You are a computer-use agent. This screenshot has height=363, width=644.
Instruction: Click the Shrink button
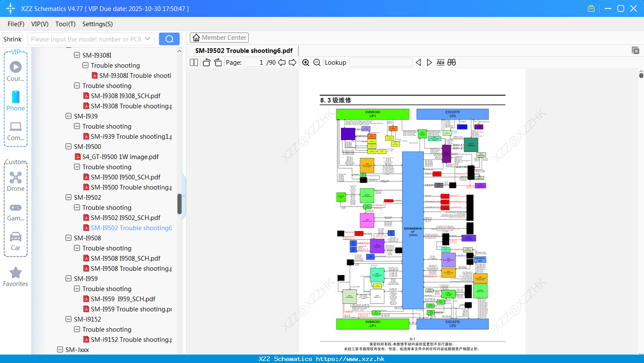pyautogui.click(x=12, y=39)
